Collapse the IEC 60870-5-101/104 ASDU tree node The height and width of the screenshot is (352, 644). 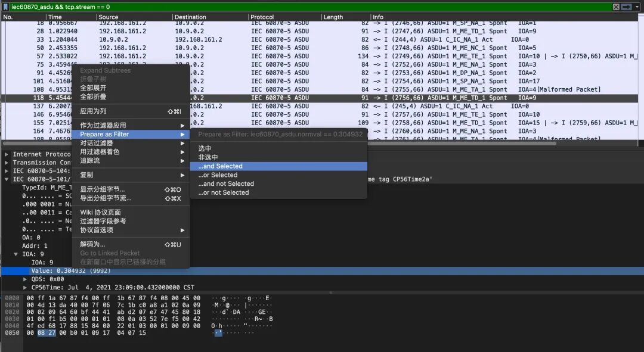[x=6, y=179]
